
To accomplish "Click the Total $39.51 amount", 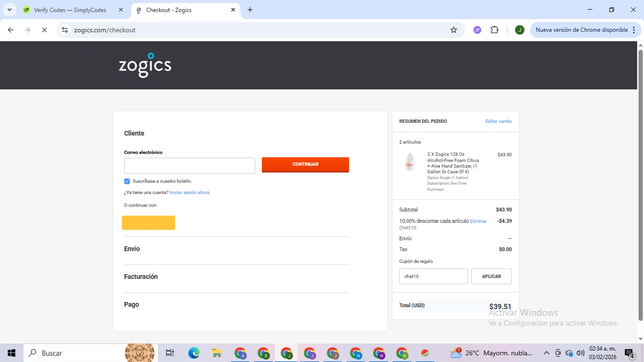I will [x=500, y=307].
